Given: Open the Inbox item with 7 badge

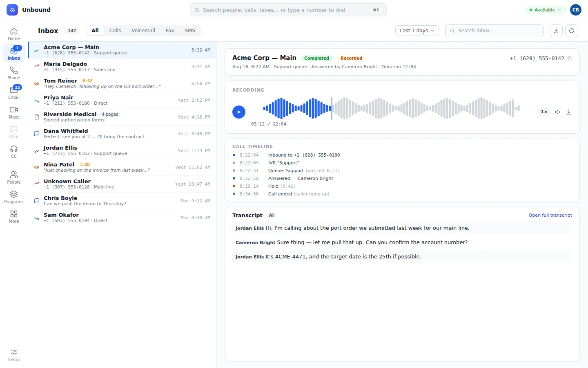Looking at the screenshot, I should (x=14, y=54).
